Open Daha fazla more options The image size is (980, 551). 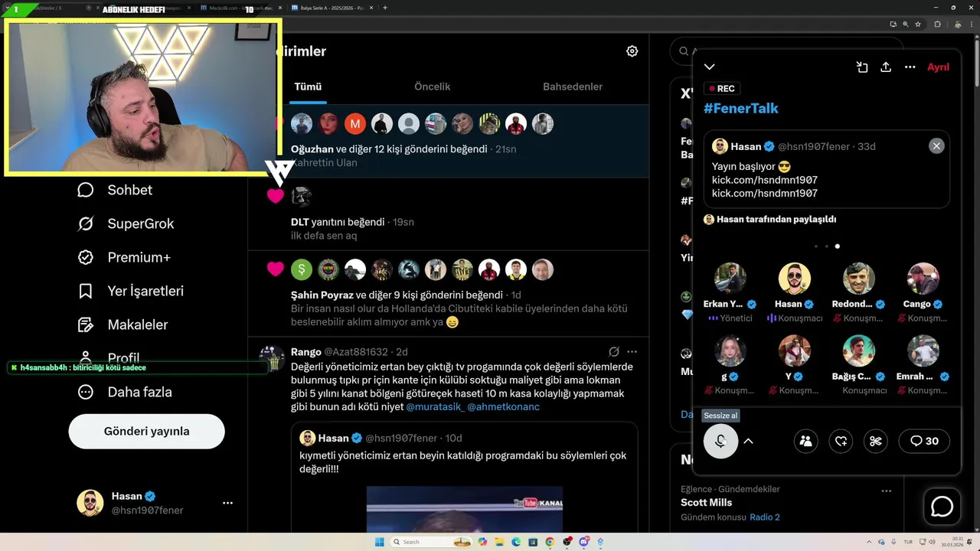(x=124, y=392)
